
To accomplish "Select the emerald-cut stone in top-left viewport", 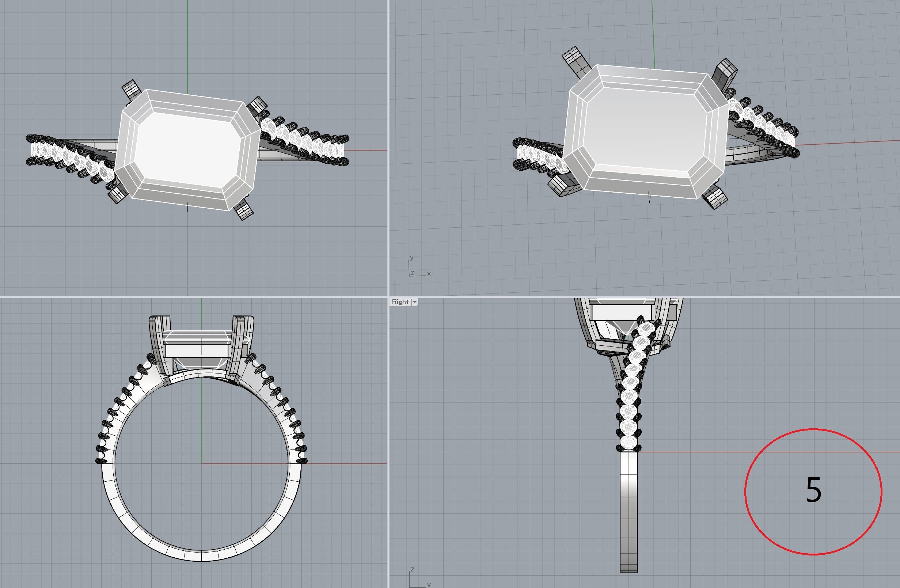I will (x=188, y=150).
